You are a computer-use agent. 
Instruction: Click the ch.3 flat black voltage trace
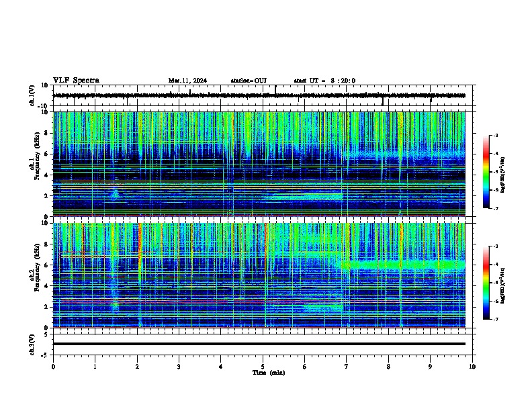pyautogui.click(x=259, y=344)
